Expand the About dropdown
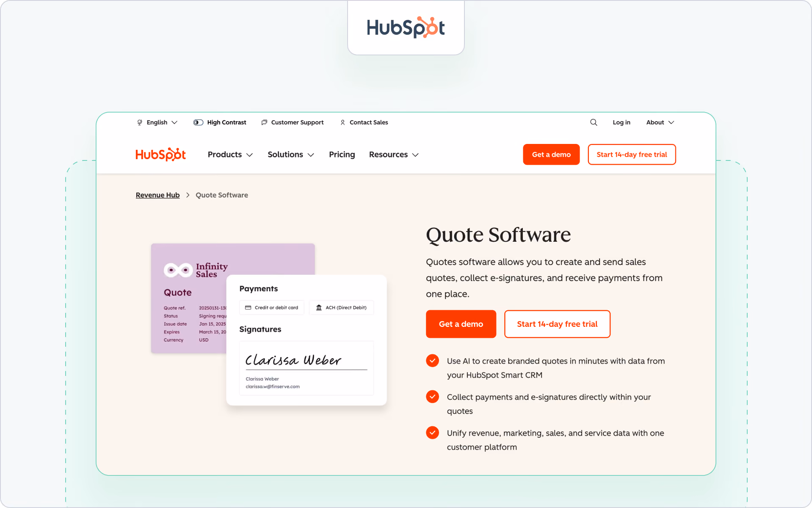Image resolution: width=812 pixels, height=508 pixels. pos(660,122)
